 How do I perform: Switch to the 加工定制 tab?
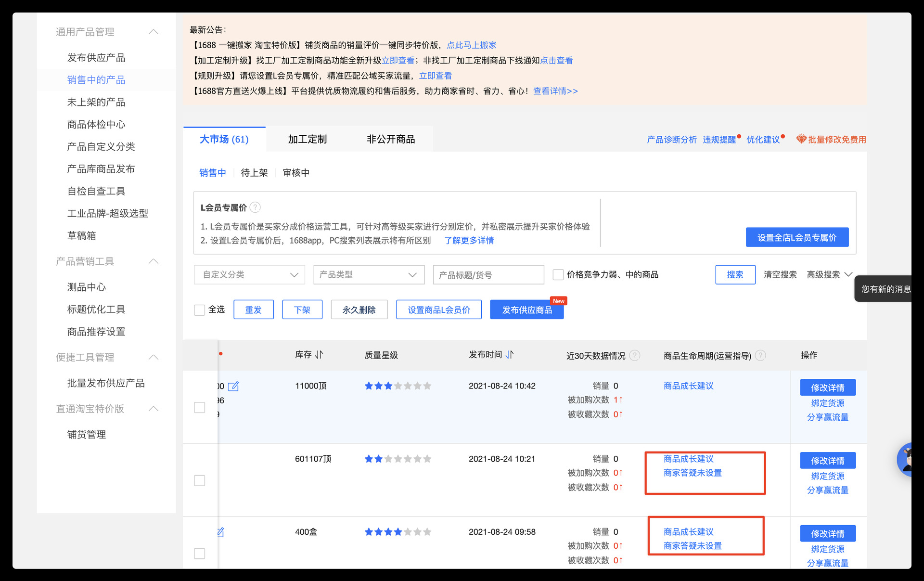click(x=307, y=140)
